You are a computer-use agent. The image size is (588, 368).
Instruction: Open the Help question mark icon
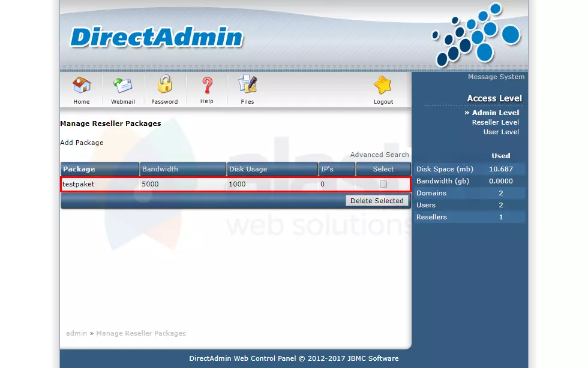click(x=207, y=86)
